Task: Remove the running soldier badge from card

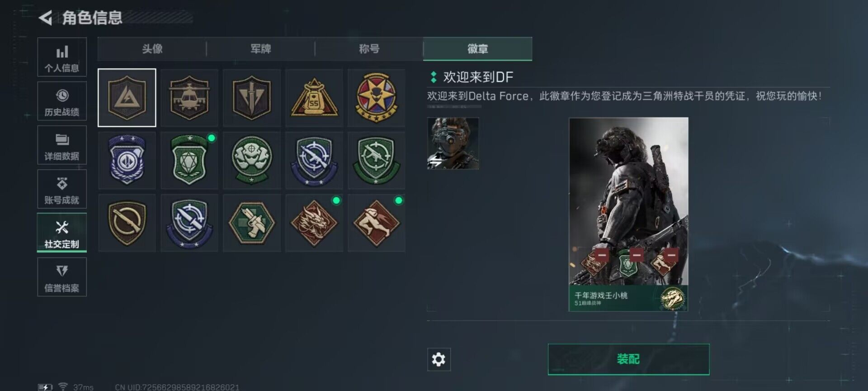Action: [671, 255]
